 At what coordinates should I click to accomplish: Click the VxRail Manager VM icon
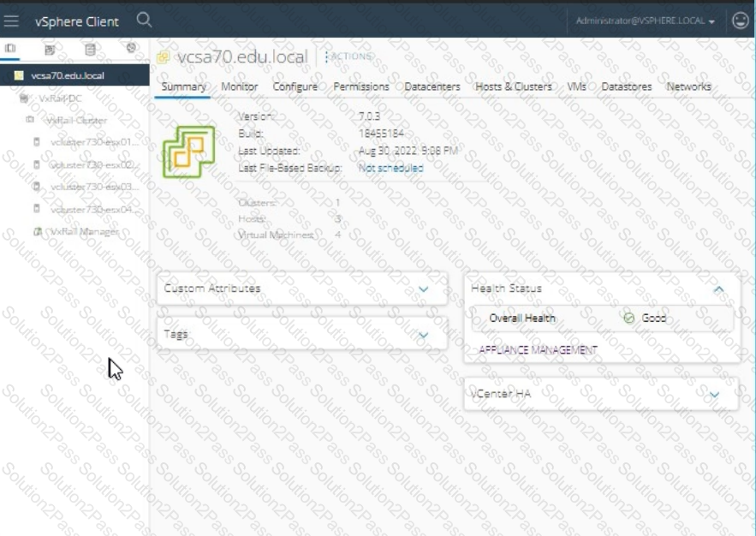point(37,231)
